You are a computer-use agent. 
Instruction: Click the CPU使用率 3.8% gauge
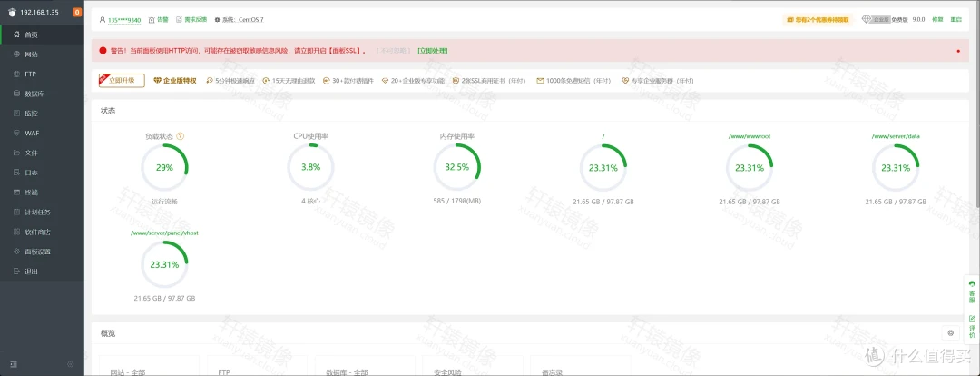point(310,167)
